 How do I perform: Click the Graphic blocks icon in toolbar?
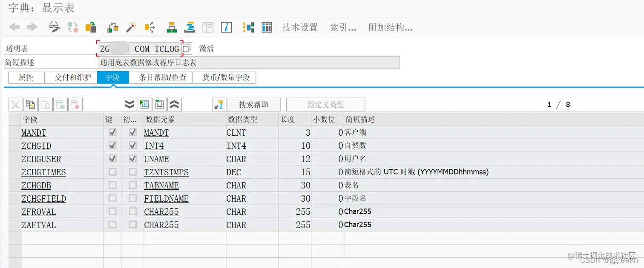(248, 27)
